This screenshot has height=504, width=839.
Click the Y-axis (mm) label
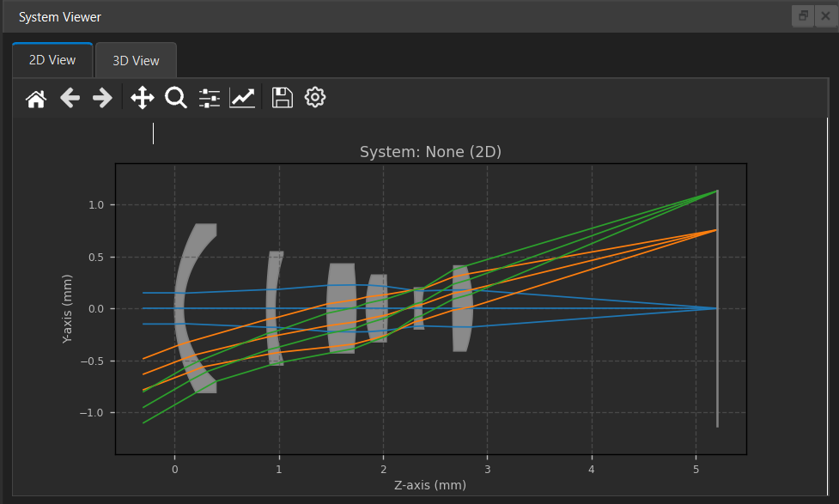[x=67, y=309]
